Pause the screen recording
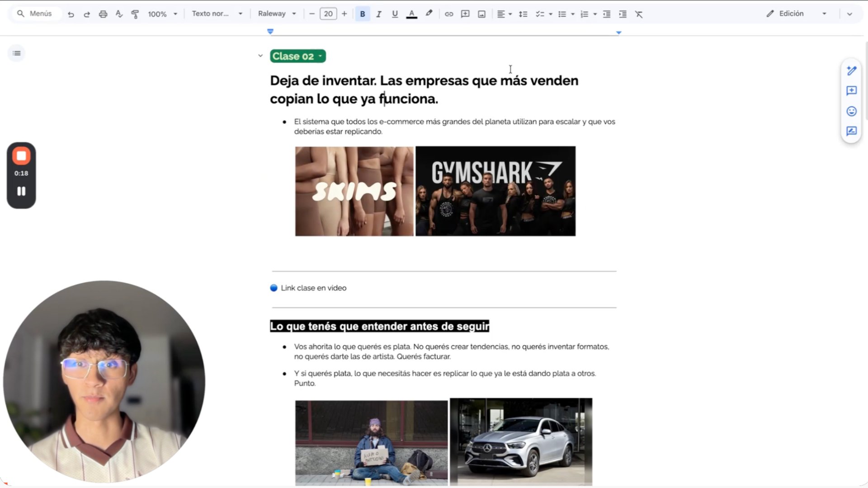The height and width of the screenshot is (488, 868). (21, 191)
